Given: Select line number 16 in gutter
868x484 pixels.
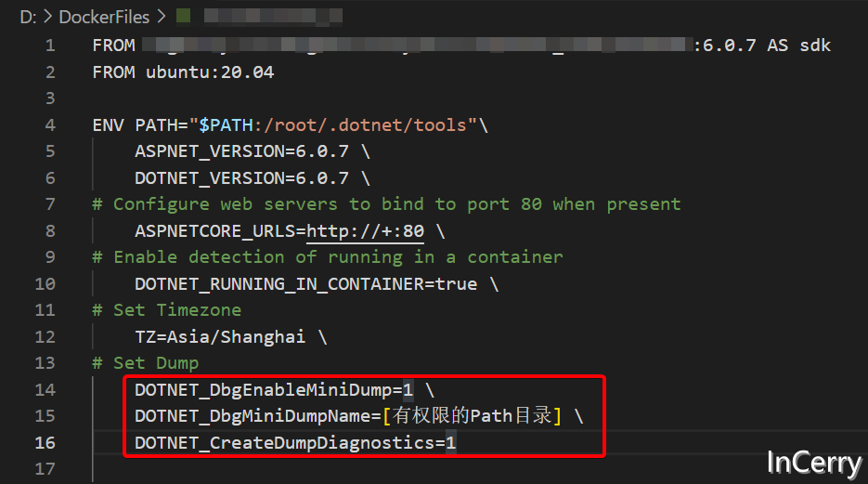Looking at the screenshot, I should pyautogui.click(x=45, y=443).
